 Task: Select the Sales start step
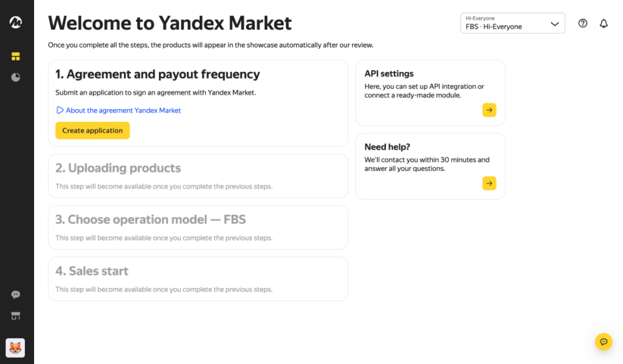pos(92,271)
